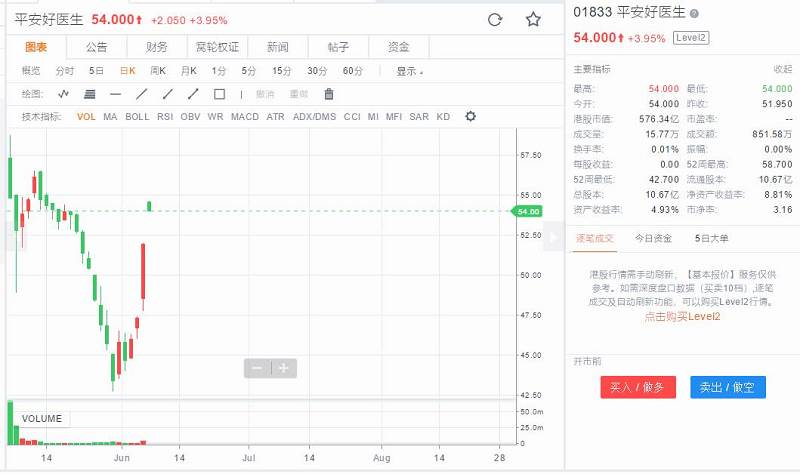
Task: Select the 分时 intraday view
Action: [65, 71]
